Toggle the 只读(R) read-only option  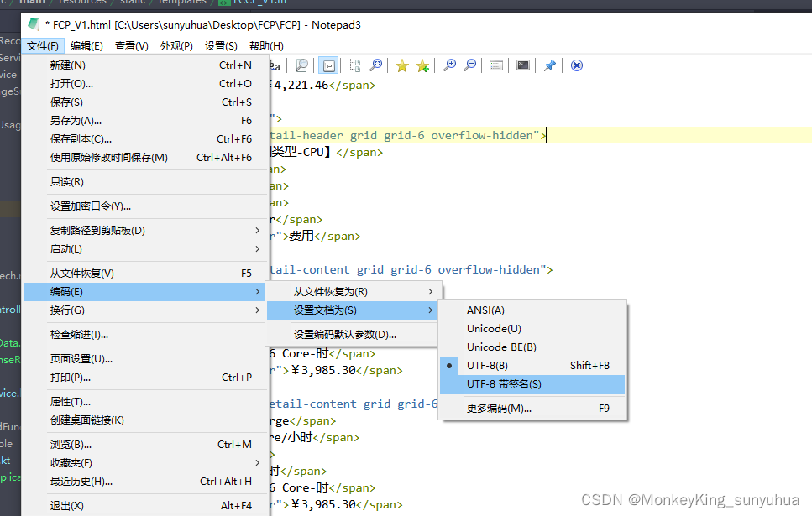pyautogui.click(x=144, y=182)
